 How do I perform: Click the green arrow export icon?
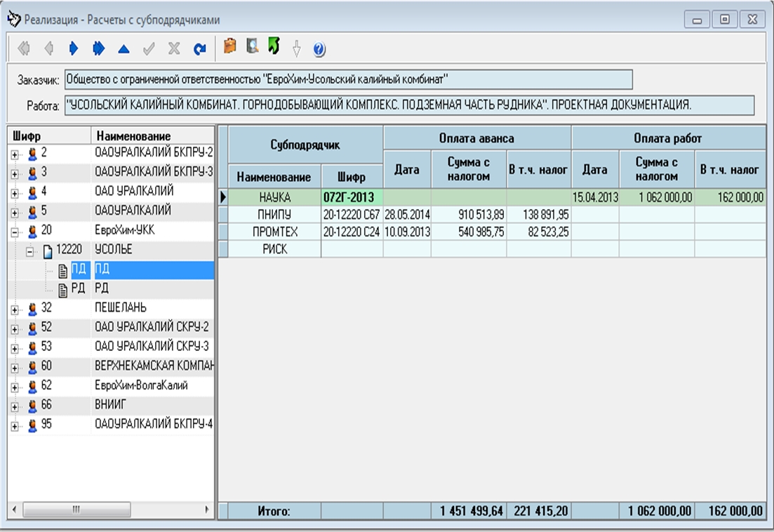274,46
